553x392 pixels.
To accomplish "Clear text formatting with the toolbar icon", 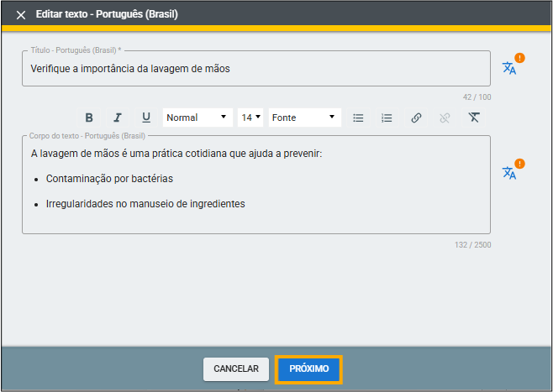I will [x=474, y=118].
